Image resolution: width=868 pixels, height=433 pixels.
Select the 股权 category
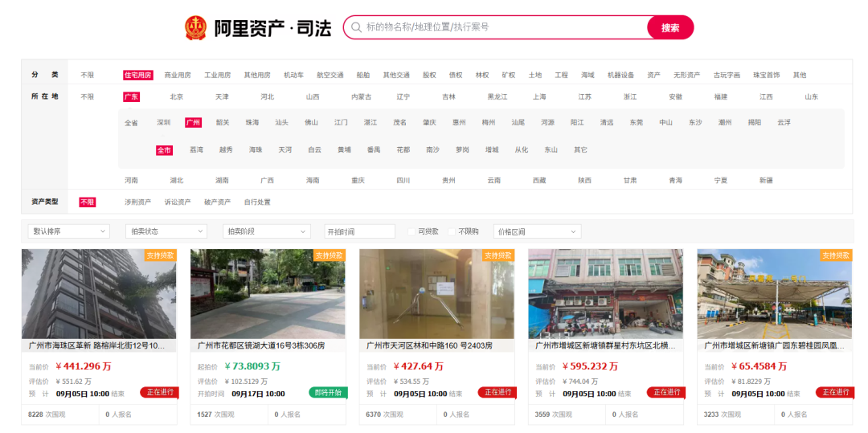(429, 76)
